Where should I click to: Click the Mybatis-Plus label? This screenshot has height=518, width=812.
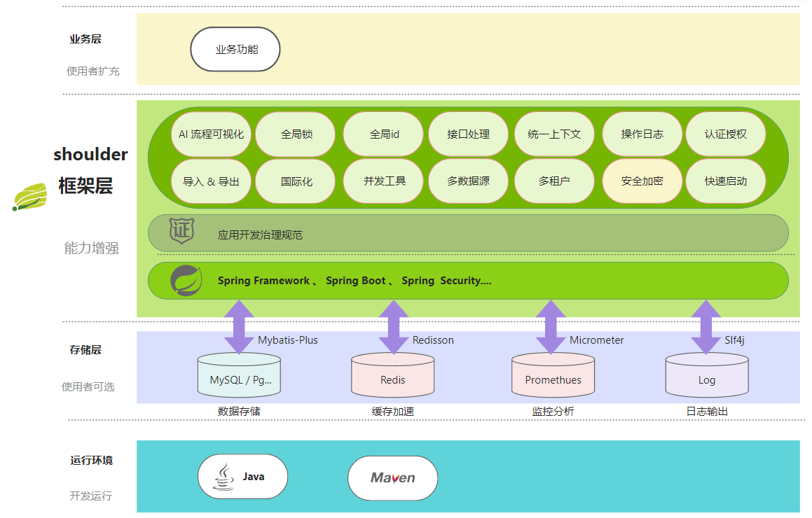288,340
